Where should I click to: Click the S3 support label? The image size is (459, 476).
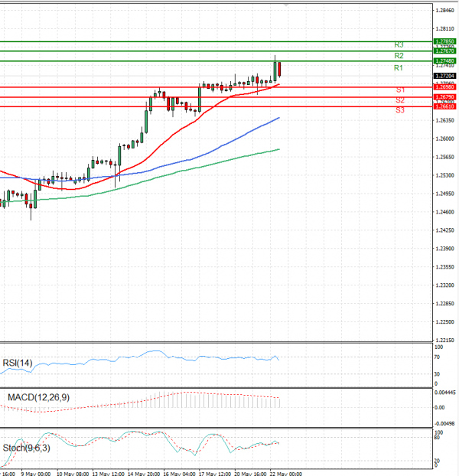point(400,110)
